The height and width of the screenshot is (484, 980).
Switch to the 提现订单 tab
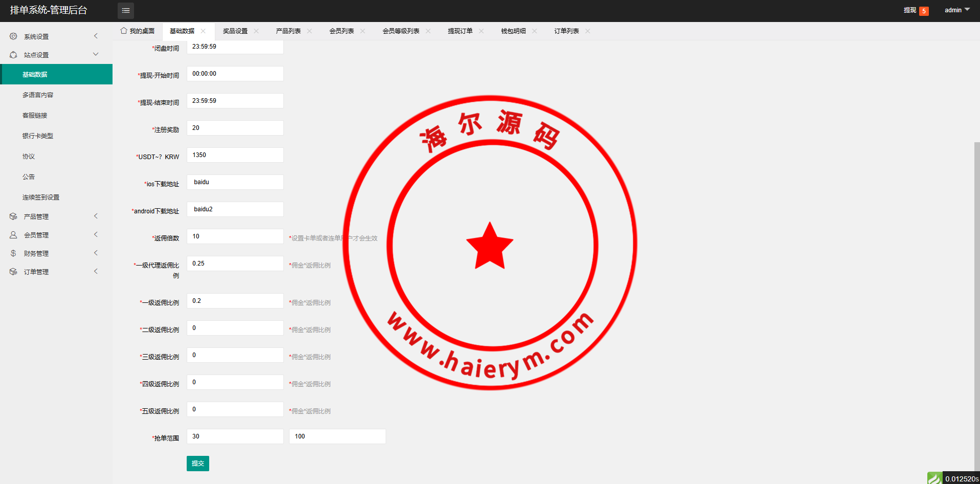click(x=460, y=31)
